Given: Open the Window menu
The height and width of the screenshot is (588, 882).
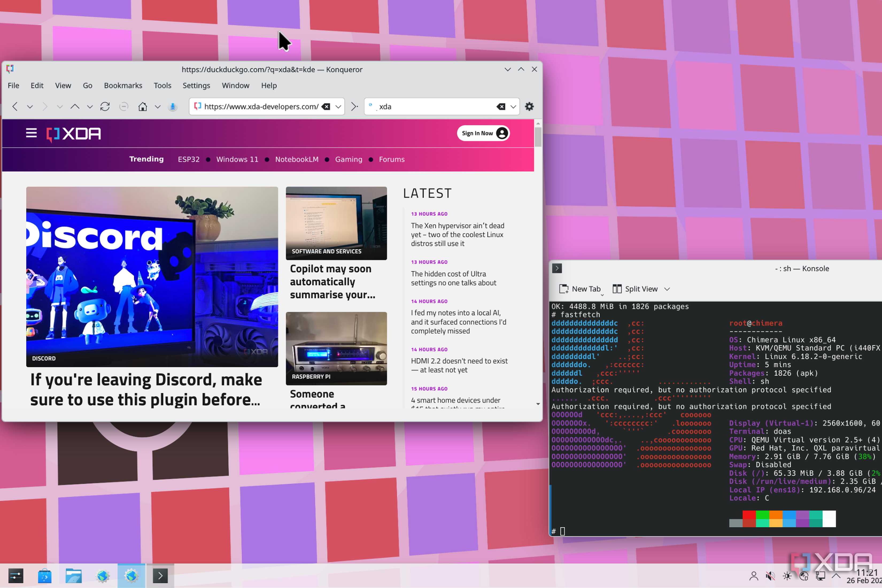Looking at the screenshot, I should (235, 86).
